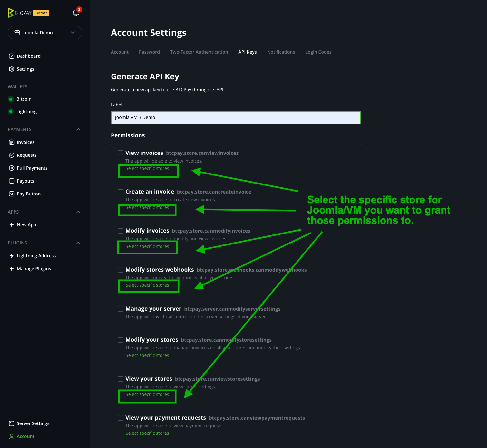The width and height of the screenshot is (487, 448).
Task: Enable the Manage your server permission
Action: 120,308
